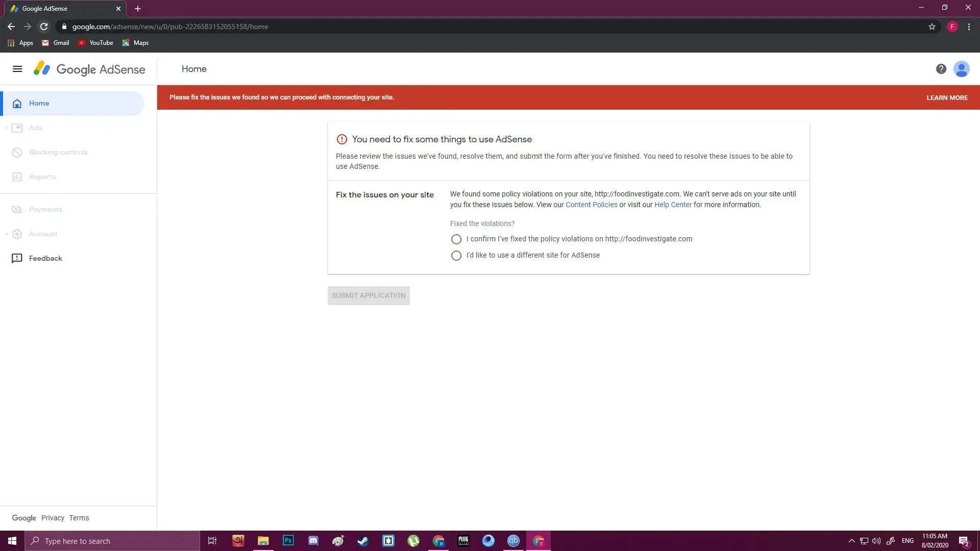The width and height of the screenshot is (980, 551).
Task: Click the SUBMIT APPLICATION button
Action: click(x=369, y=295)
